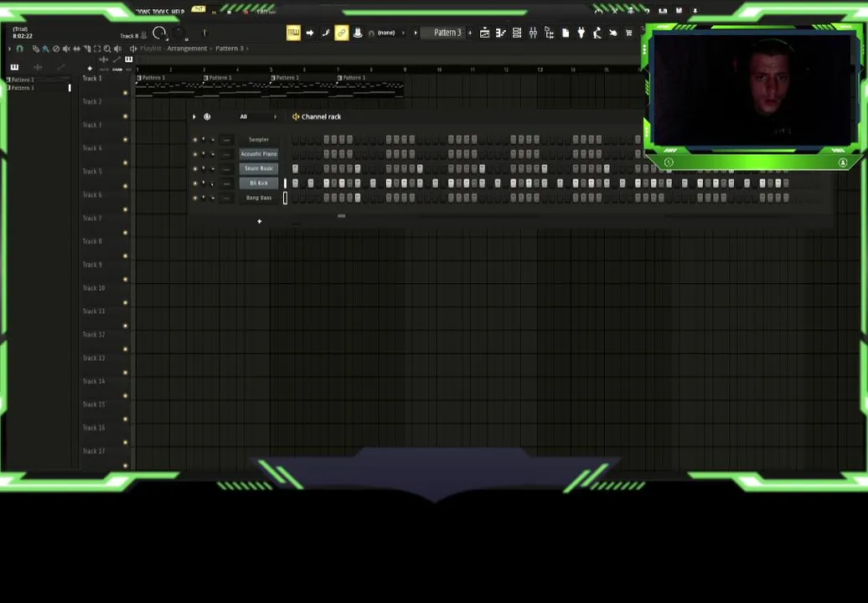Select the playlist pencil draw tool
This screenshot has width=868, height=603.
tap(35, 49)
